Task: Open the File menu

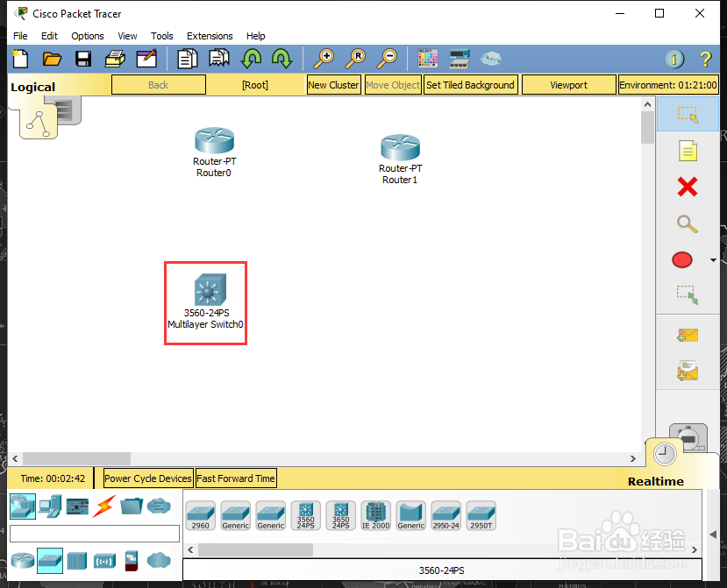Action: click(x=20, y=36)
